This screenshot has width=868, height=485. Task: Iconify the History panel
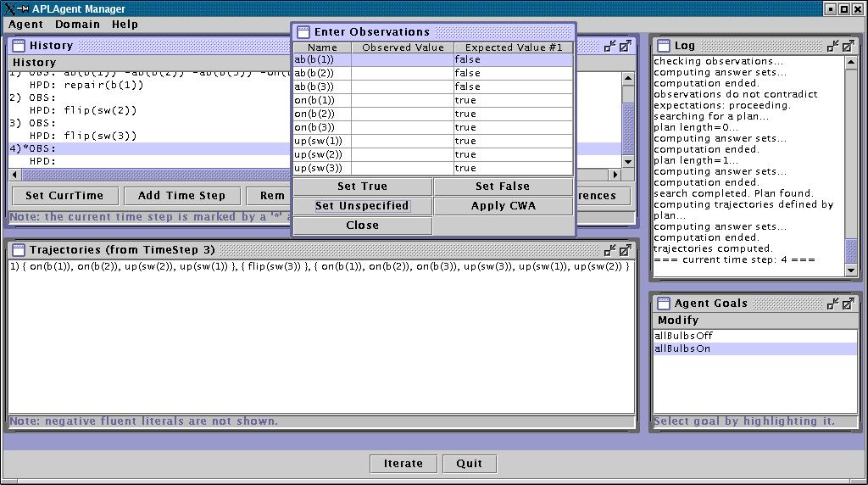pos(609,46)
